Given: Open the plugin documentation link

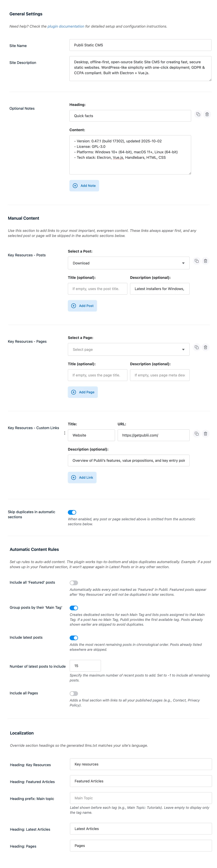Looking at the screenshot, I should 66,26.
